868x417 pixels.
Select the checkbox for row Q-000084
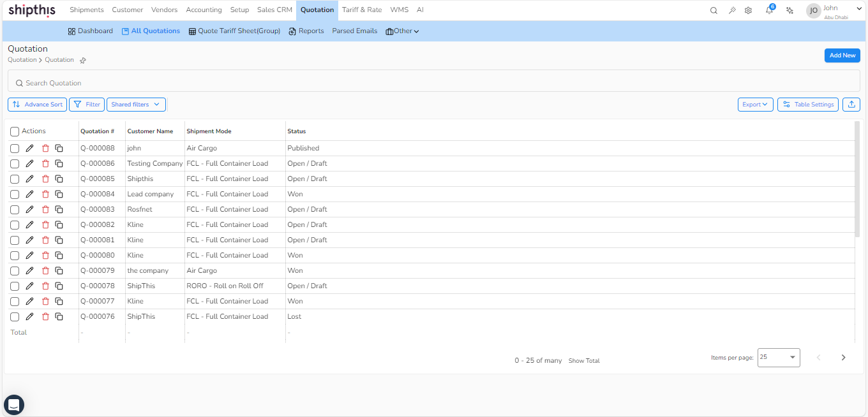pos(14,194)
